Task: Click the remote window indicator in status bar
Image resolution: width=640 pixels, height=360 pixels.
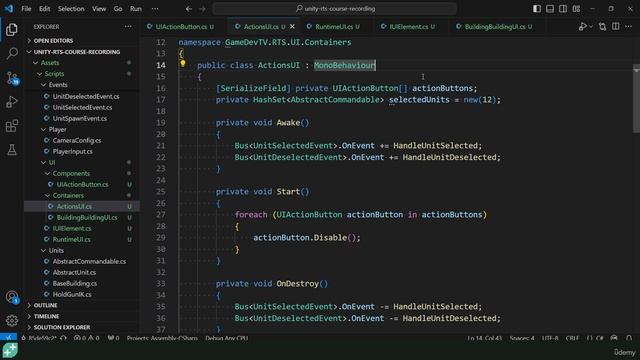Action: tap(8, 338)
